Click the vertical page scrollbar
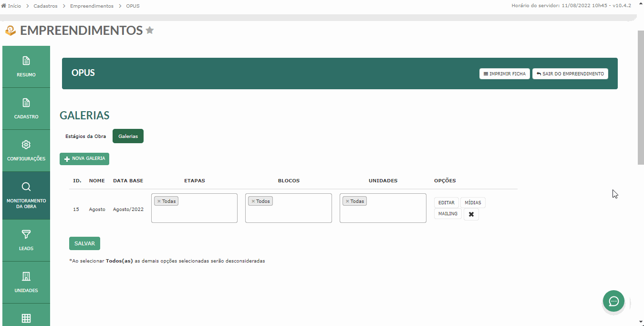The width and height of the screenshot is (644, 326). 641,98
